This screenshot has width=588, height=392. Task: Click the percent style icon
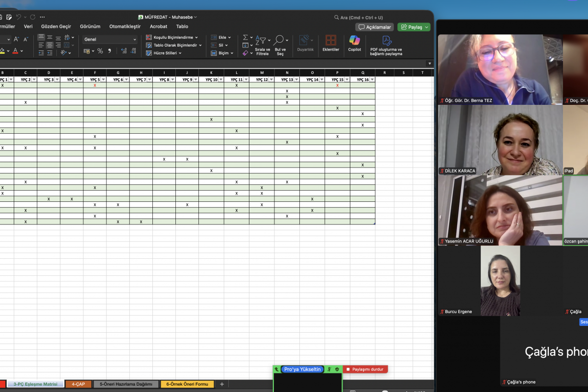pyautogui.click(x=100, y=51)
